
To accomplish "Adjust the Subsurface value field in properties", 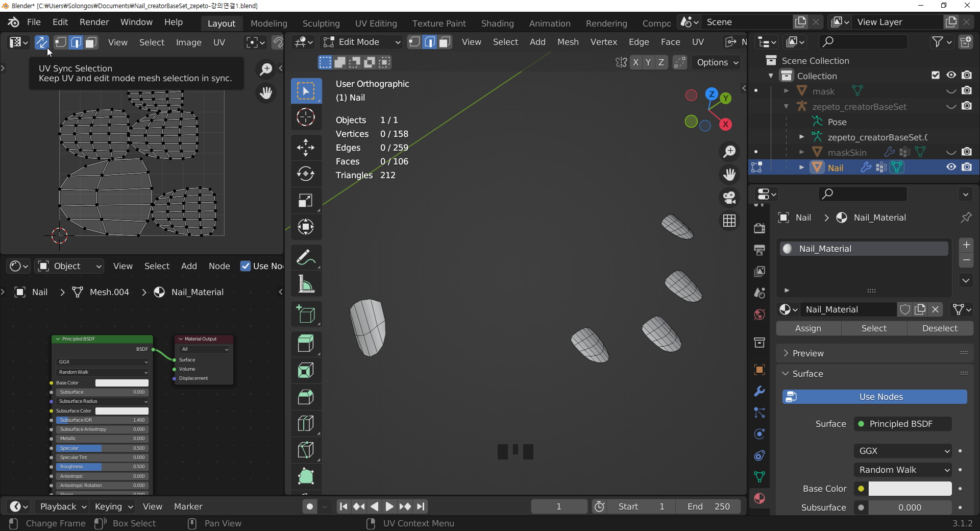I will [910, 508].
